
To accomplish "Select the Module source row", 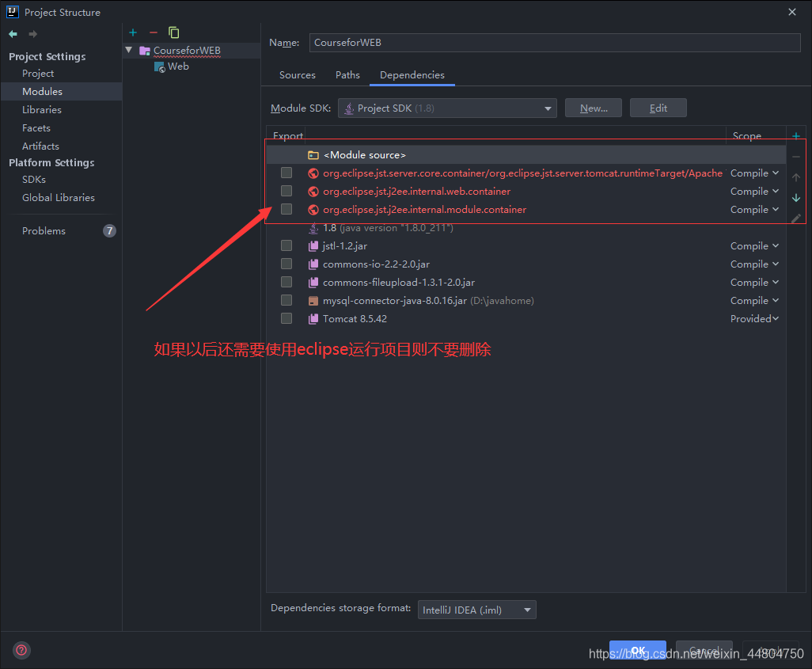I will click(526, 155).
